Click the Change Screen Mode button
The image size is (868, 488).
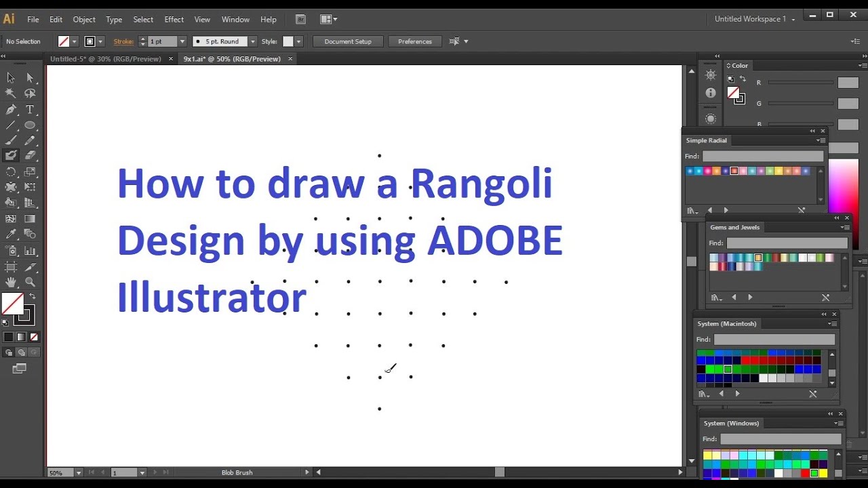(20, 369)
